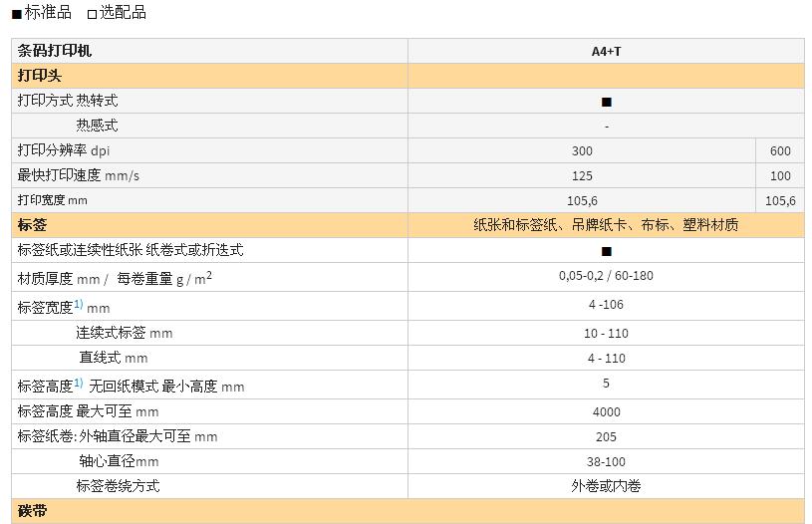
Task: Click the 轴心直径mm label
Action: [x=119, y=461]
